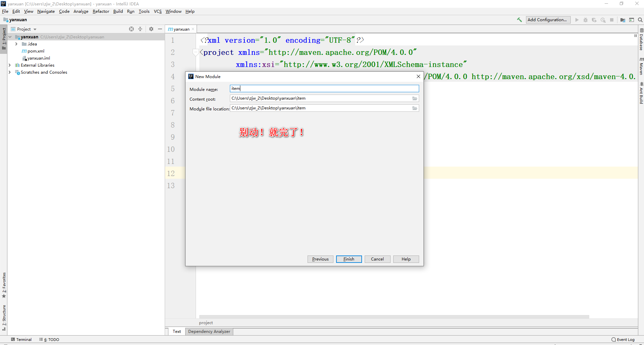Toggle the Database side panel
This screenshot has height=345, width=644.
[641, 40]
